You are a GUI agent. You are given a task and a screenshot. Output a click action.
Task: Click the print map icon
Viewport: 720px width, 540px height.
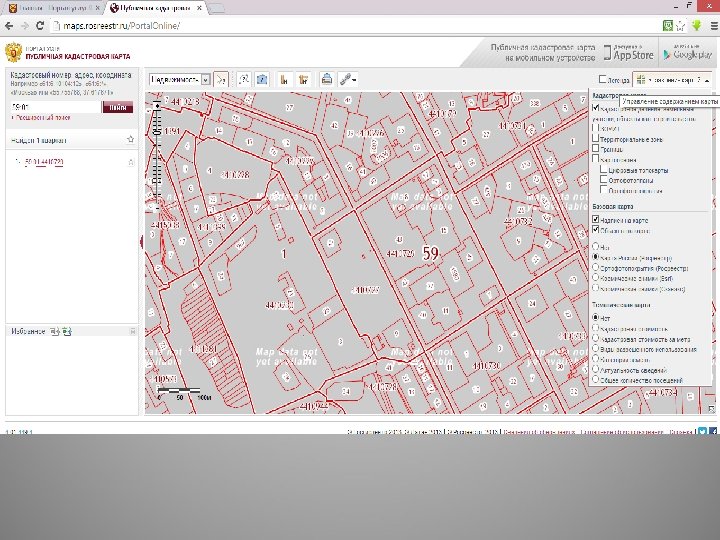click(326, 79)
